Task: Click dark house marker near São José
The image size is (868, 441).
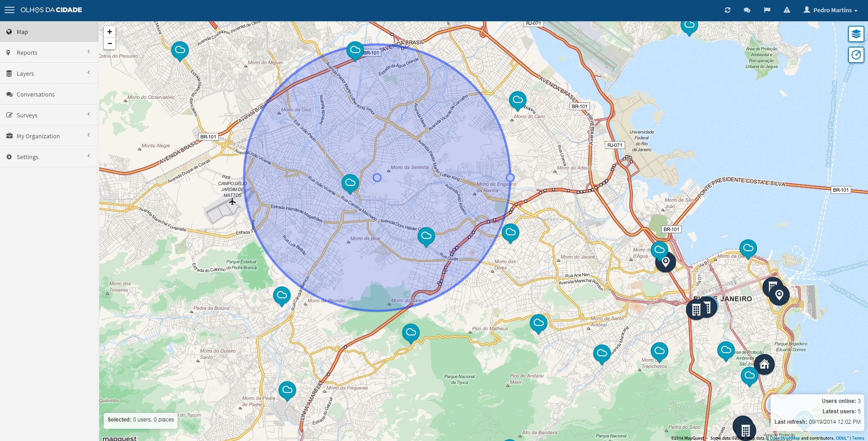Action: coord(764,364)
